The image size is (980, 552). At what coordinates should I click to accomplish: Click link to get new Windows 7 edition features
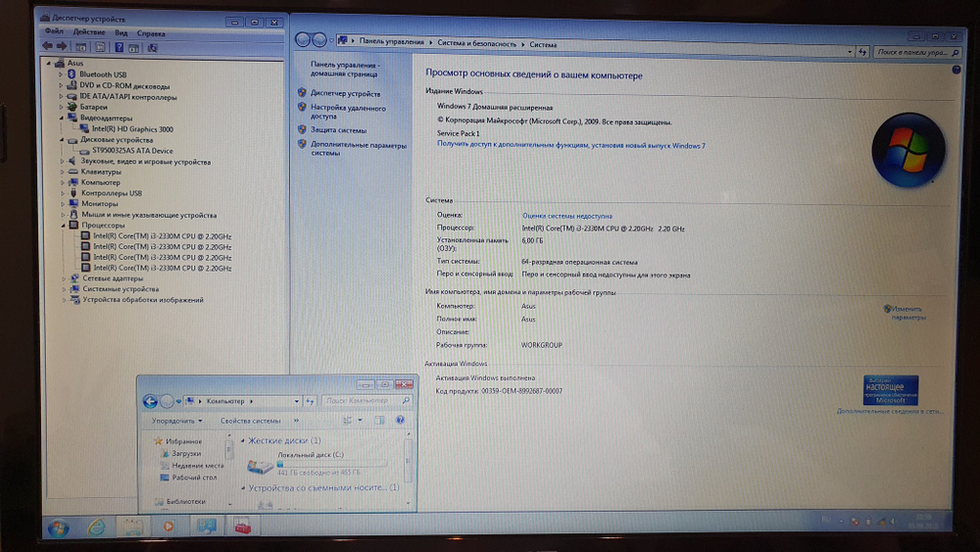[570, 146]
